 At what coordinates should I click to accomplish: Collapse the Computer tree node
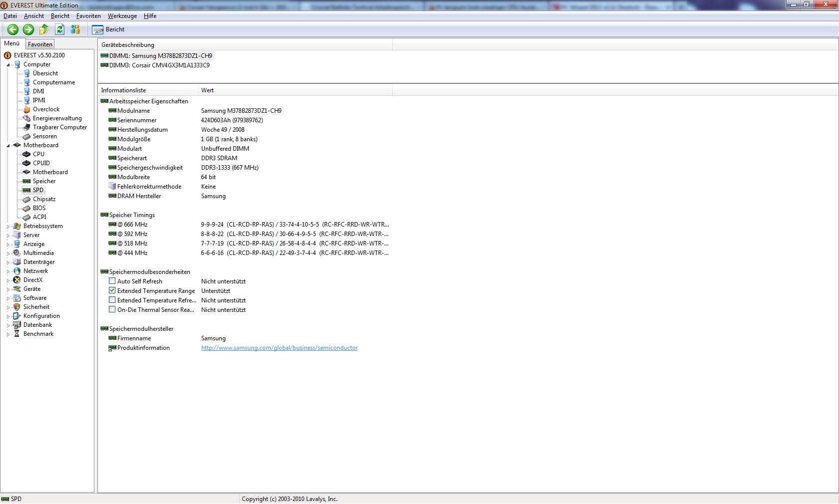(8, 65)
